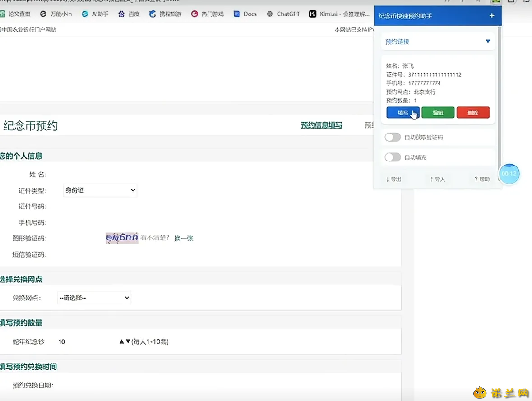The image size is (532, 401).
Task: Decrease 蛇年纪念钞 quantity with the down arrow
Action: click(128, 341)
